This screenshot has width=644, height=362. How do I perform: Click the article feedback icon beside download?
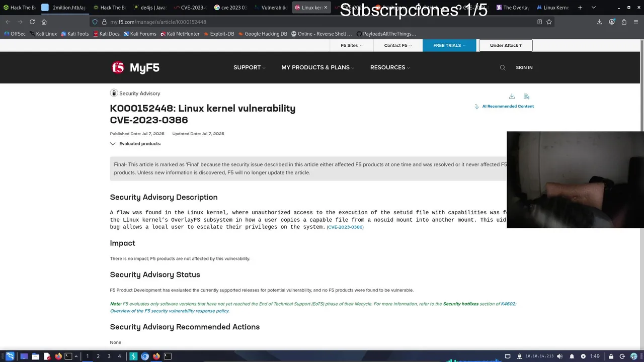(x=526, y=96)
